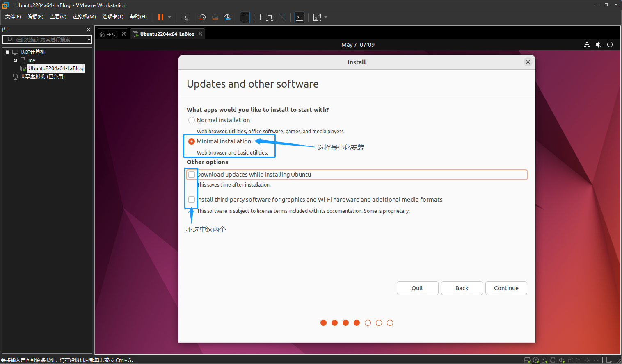
Task: Close the 主页 tab
Action: click(x=123, y=34)
